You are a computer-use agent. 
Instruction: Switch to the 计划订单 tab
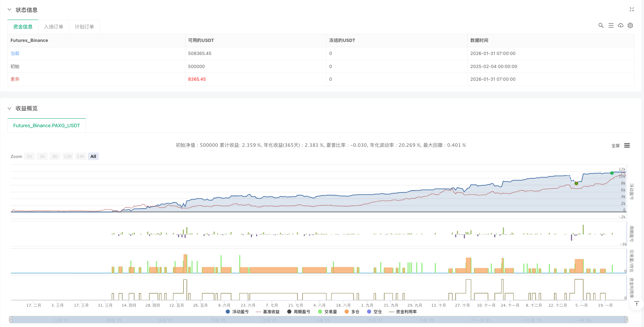[84, 27]
